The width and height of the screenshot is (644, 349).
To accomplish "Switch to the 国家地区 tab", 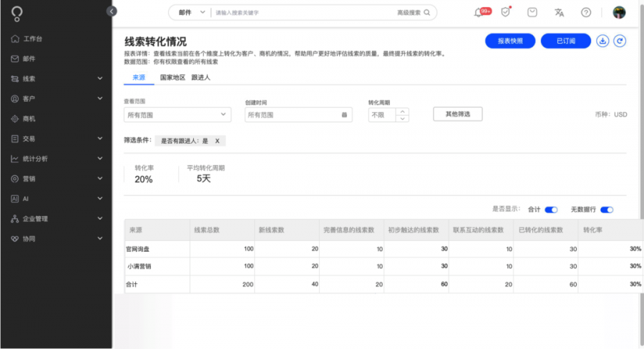I will coord(172,78).
